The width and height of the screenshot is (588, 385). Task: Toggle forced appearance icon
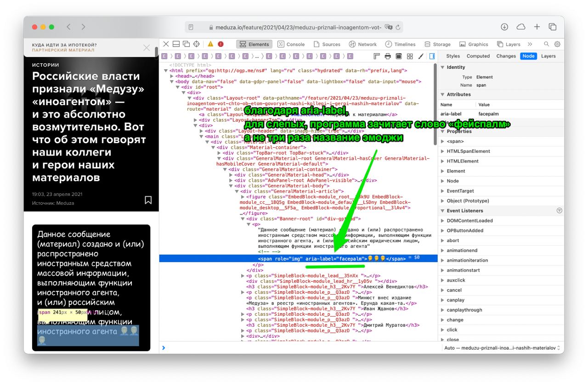pos(399,56)
